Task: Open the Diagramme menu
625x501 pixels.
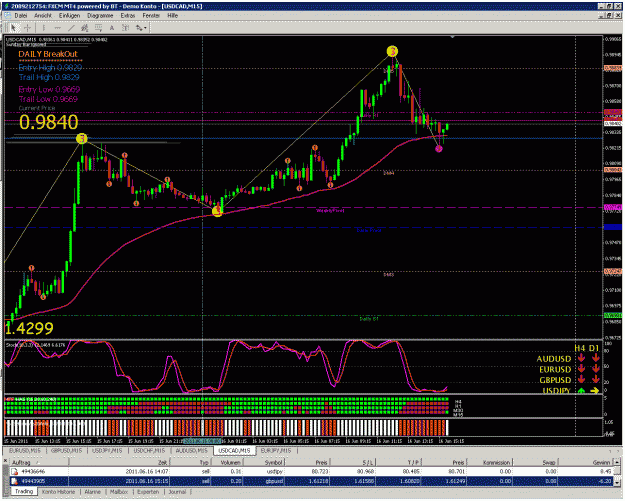Action: (100, 16)
